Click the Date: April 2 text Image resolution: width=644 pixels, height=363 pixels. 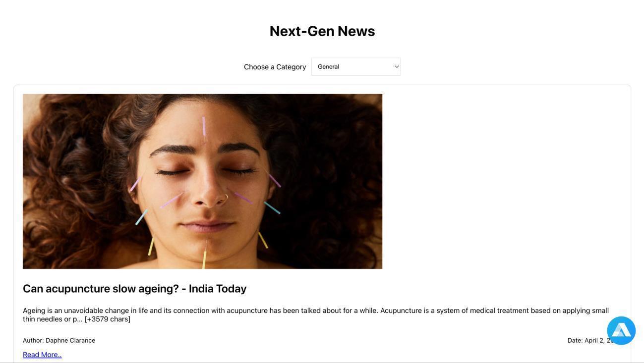(x=592, y=340)
